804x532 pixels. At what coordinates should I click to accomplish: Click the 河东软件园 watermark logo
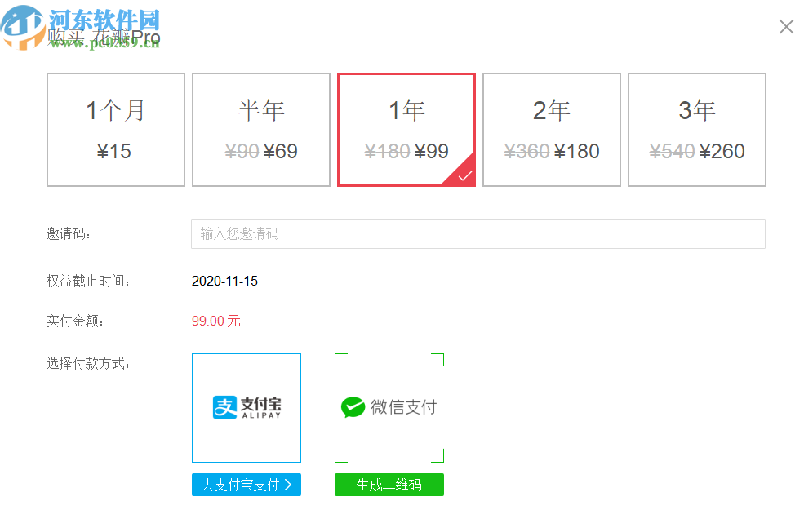pos(82,26)
